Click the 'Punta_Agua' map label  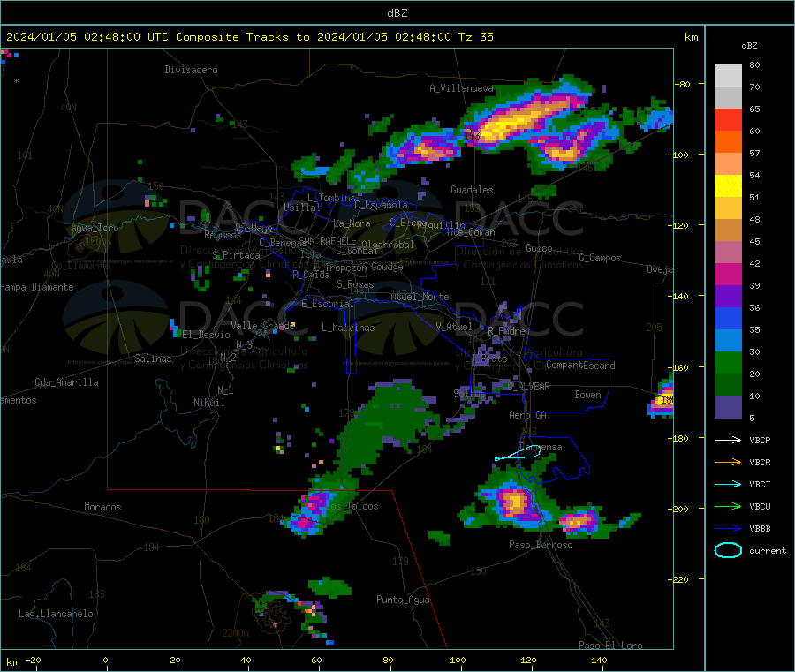coord(403,600)
